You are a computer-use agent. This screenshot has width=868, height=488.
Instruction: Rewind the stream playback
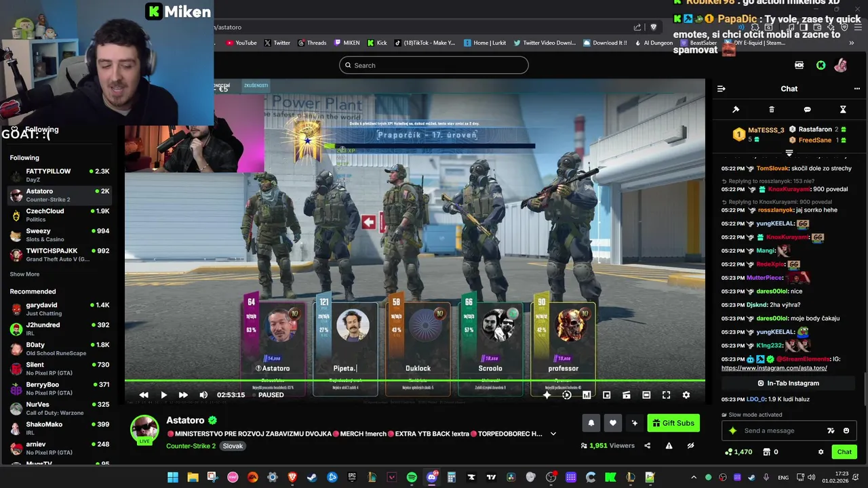click(144, 395)
